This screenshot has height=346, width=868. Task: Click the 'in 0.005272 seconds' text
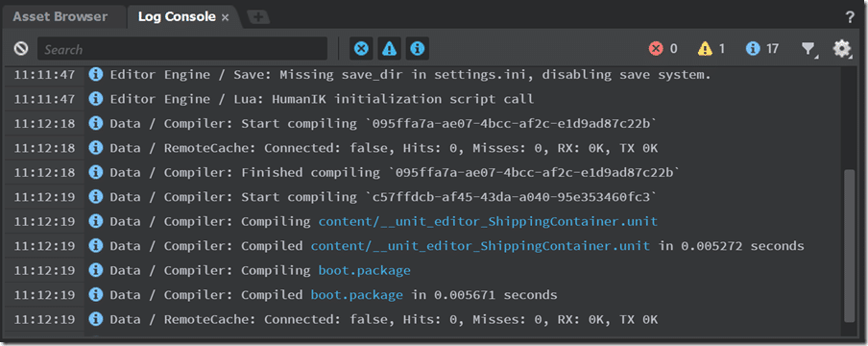[x=731, y=246]
